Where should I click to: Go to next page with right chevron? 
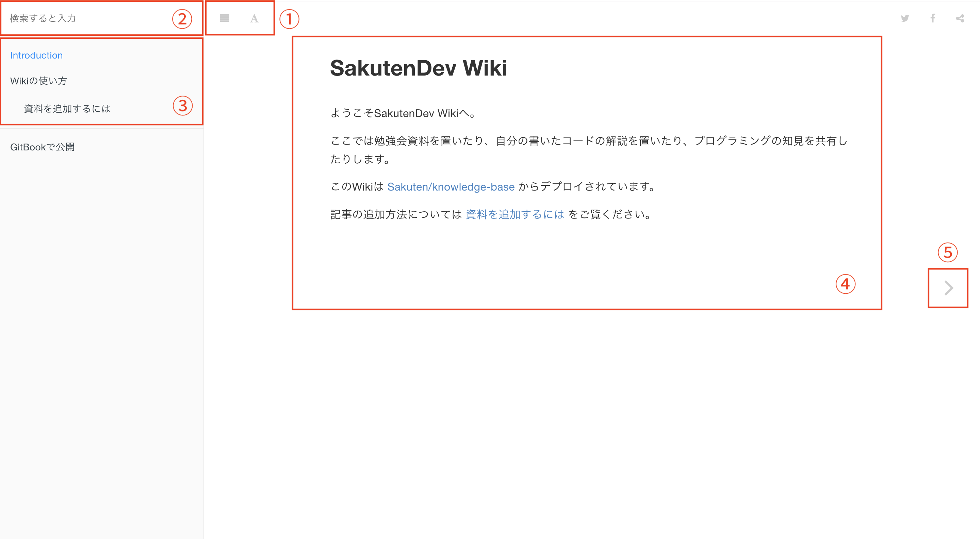coord(948,288)
